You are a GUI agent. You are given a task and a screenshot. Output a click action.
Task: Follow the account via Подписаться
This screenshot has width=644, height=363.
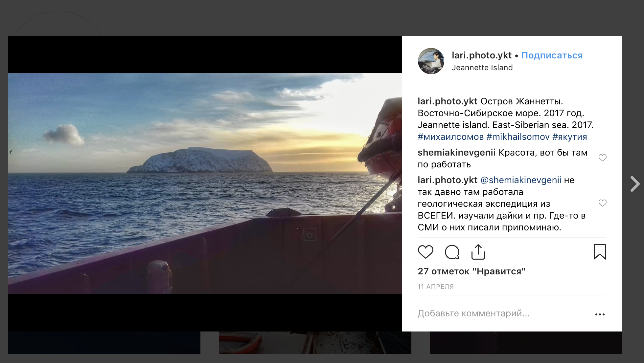pyautogui.click(x=552, y=55)
